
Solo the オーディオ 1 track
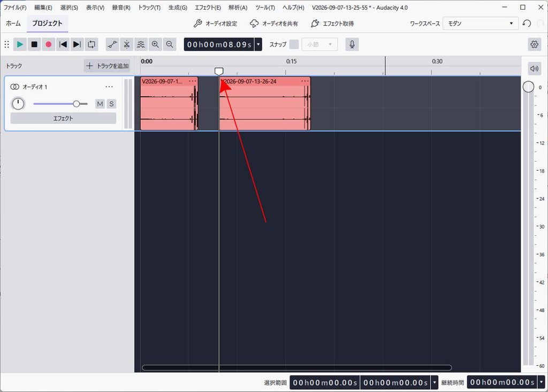(x=111, y=104)
